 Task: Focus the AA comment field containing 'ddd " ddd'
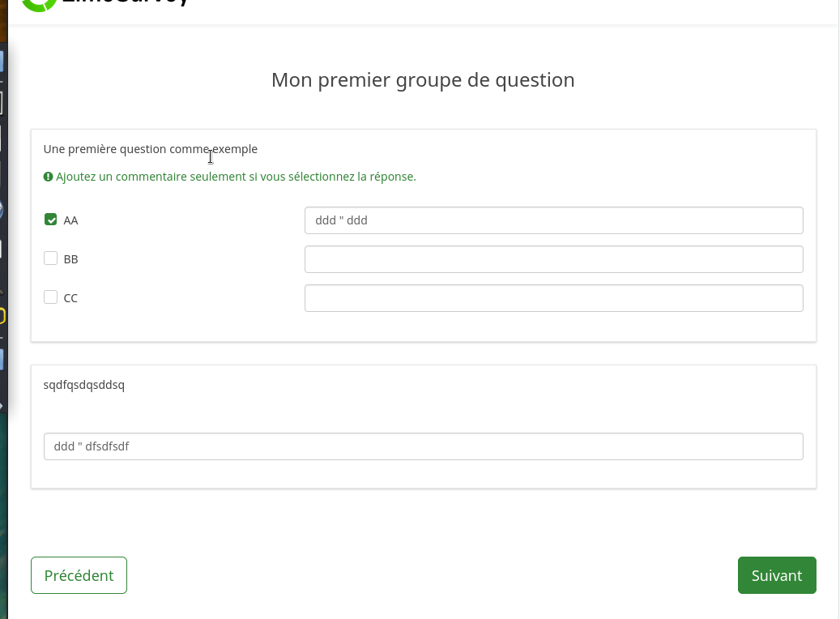coord(553,220)
